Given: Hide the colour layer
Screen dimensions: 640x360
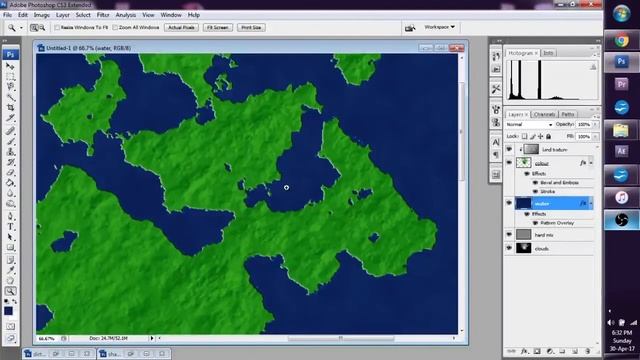Looking at the screenshot, I should 509,163.
